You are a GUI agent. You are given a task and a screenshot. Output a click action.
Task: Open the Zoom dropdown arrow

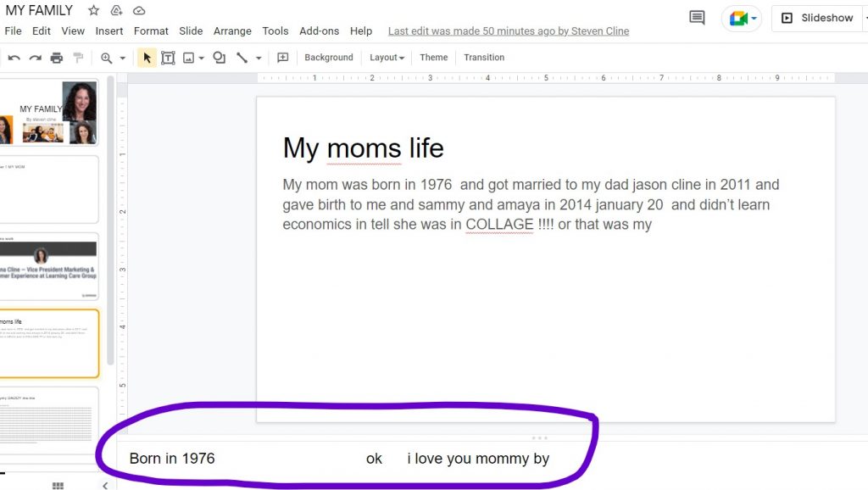click(122, 58)
